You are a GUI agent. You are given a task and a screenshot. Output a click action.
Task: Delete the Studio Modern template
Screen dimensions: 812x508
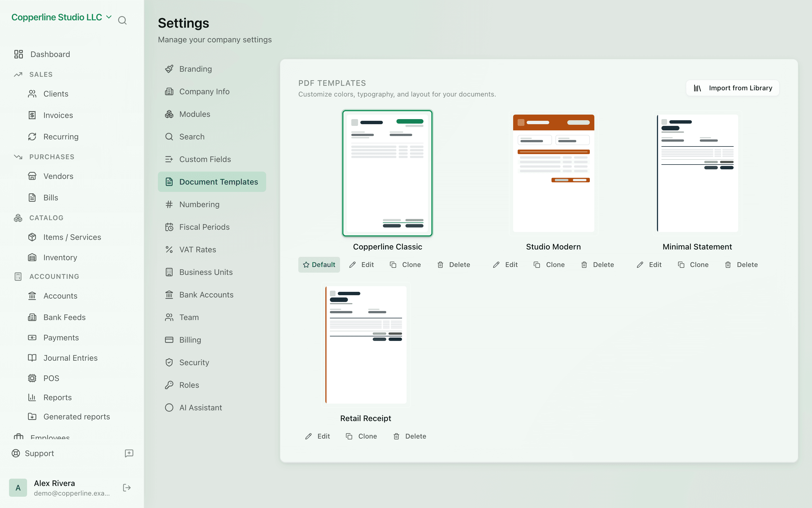[597, 265]
